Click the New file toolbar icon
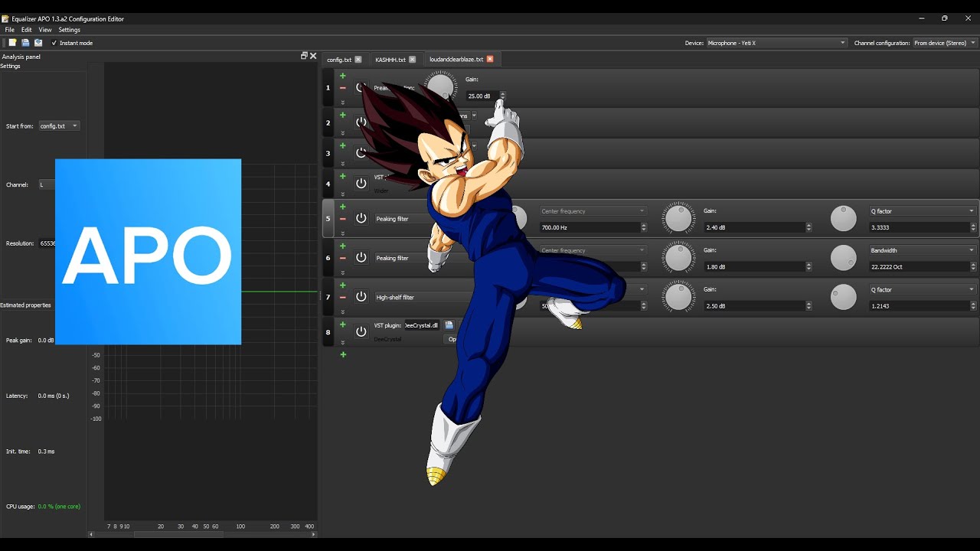This screenshot has width=980, height=551. pos(12,43)
